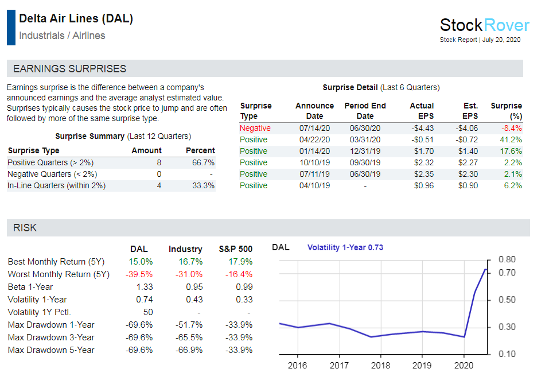Click the 66.7% percent value
The height and width of the screenshot is (392, 549).
203,162
